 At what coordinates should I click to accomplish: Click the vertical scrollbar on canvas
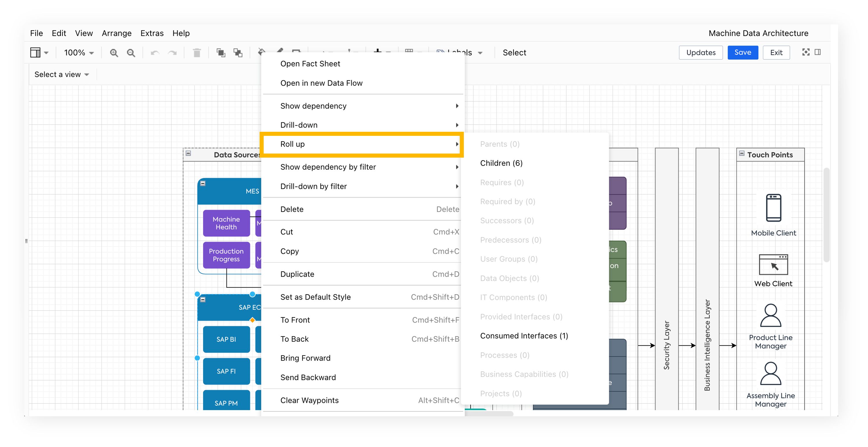pyautogui.click(x=826, y=215)
